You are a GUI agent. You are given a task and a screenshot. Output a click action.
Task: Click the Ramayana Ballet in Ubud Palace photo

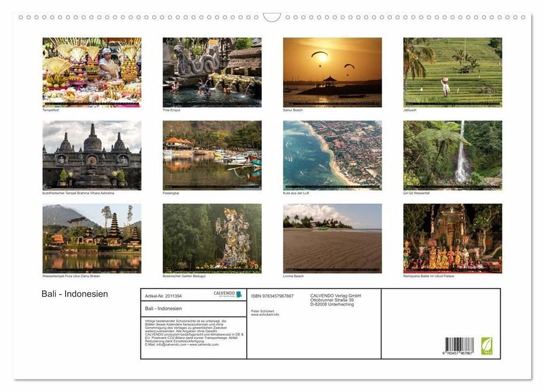452,238
